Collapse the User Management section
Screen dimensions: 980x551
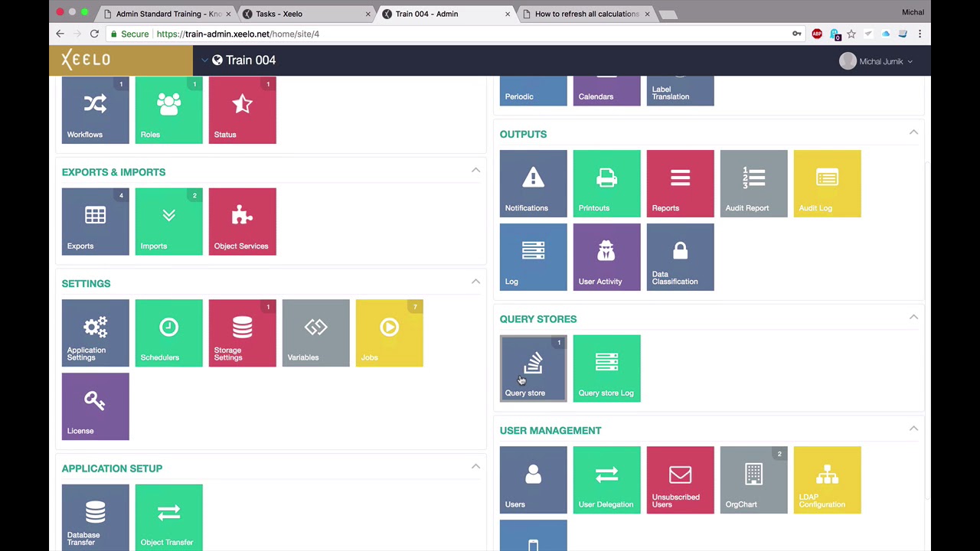coord(913,429)
